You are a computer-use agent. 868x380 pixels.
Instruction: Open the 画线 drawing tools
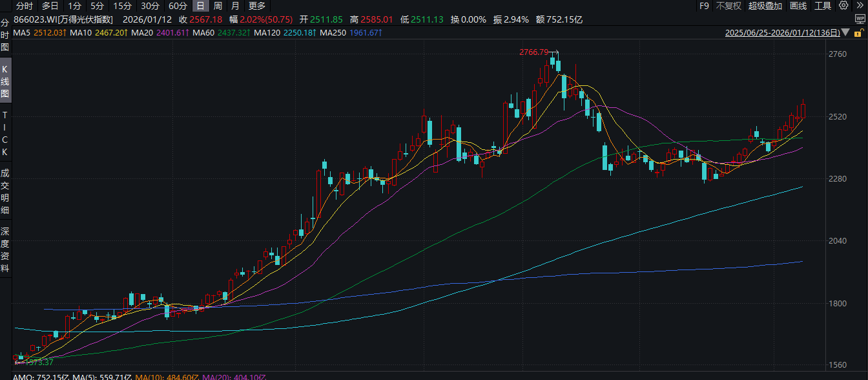pyautogui.click(x=799, y=6)
